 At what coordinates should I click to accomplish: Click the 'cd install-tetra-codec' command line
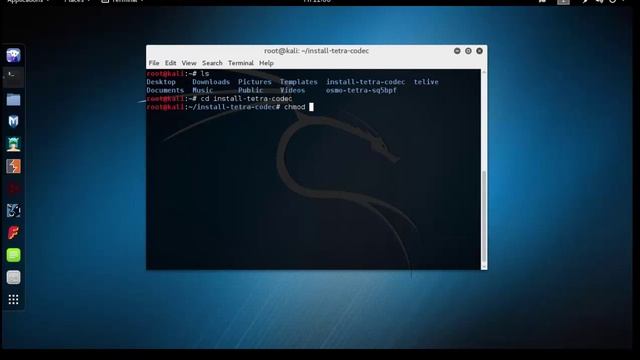(246, 98)
